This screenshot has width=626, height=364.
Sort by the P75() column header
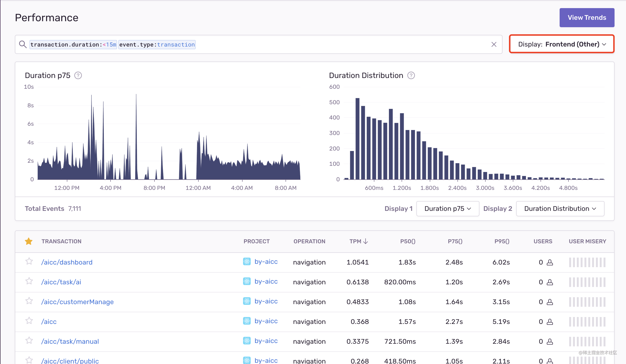455,241
